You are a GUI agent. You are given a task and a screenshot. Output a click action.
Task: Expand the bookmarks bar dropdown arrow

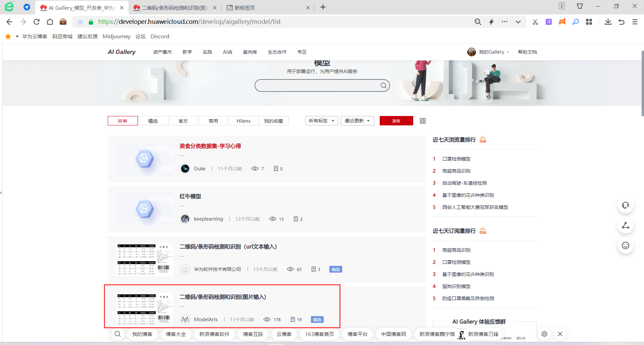coord(17,36)
